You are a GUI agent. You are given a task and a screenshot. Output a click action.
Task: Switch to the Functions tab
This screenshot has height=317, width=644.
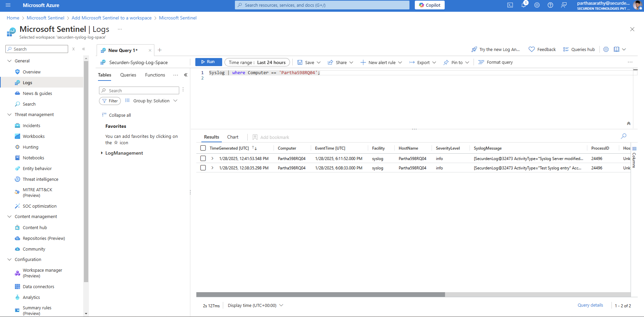(x=155, y=75)
